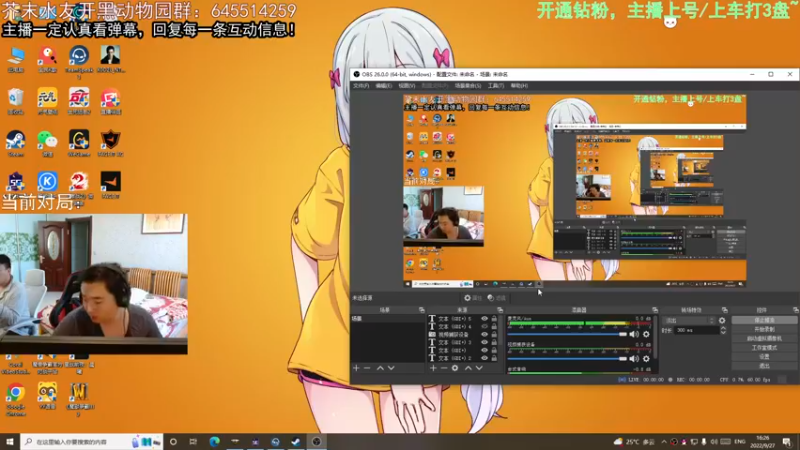Click the Windows Start button

click(x=9, y=441)
